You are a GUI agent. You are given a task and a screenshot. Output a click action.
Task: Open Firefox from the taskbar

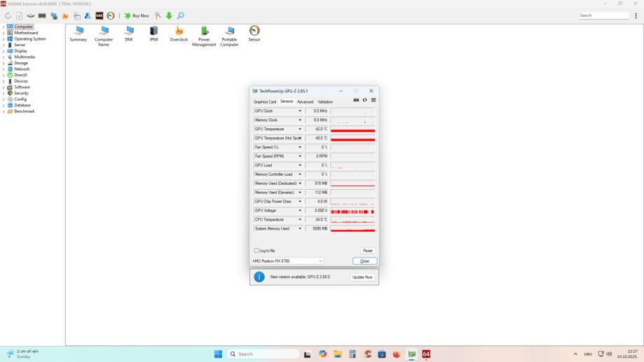397,354
